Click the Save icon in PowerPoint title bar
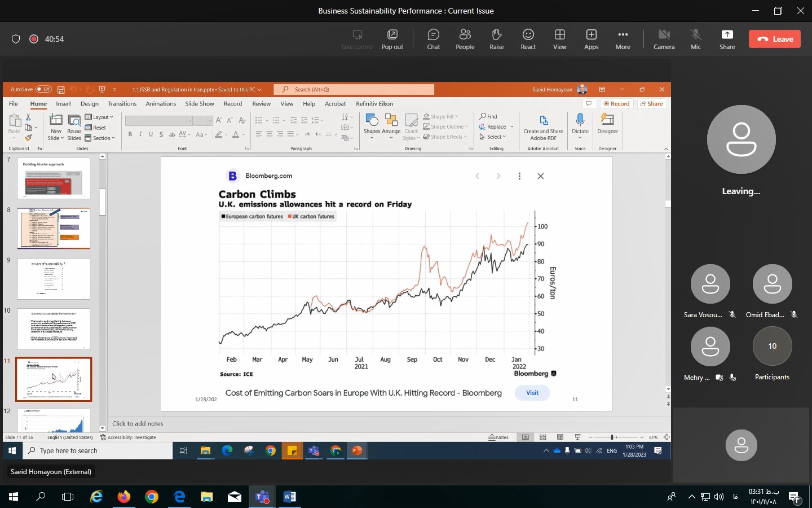The height and width of the screenshot is (508, 812). 61,89
